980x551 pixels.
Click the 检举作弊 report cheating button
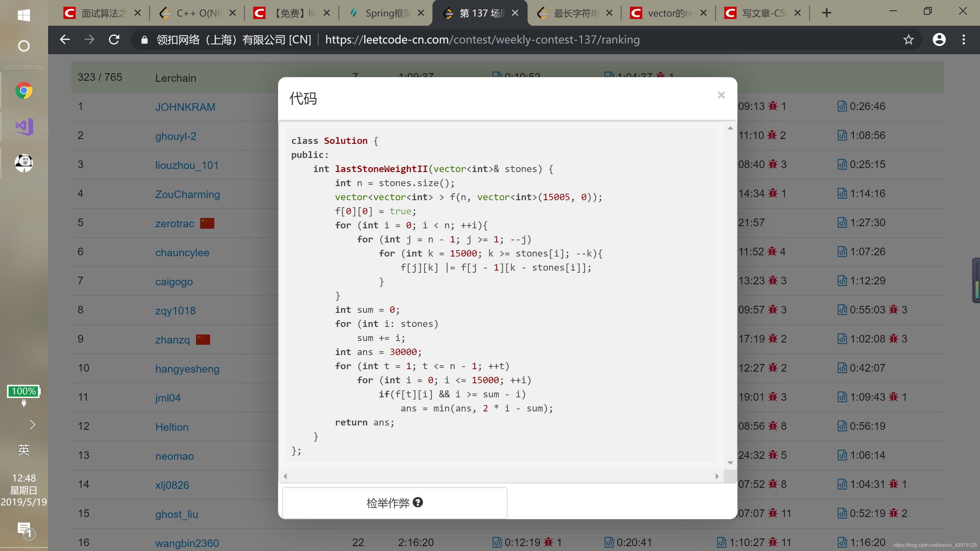click(x=394, y=503)
